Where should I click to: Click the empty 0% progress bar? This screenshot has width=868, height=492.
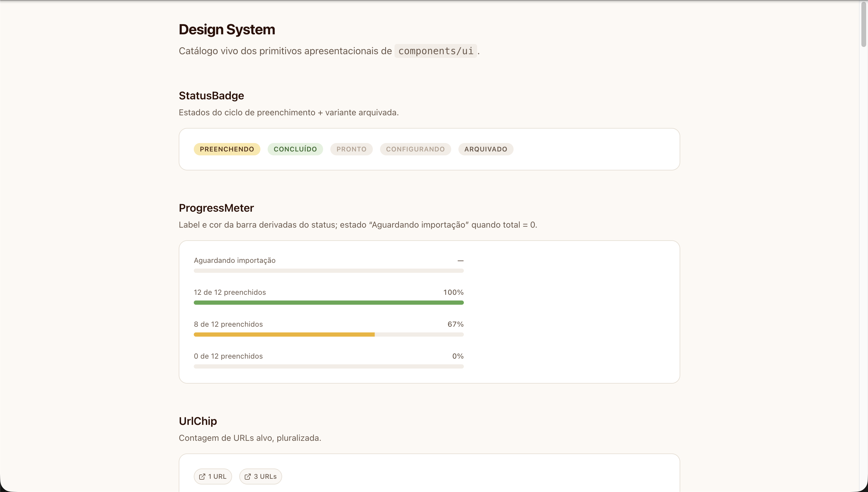[x=329, y=366]
